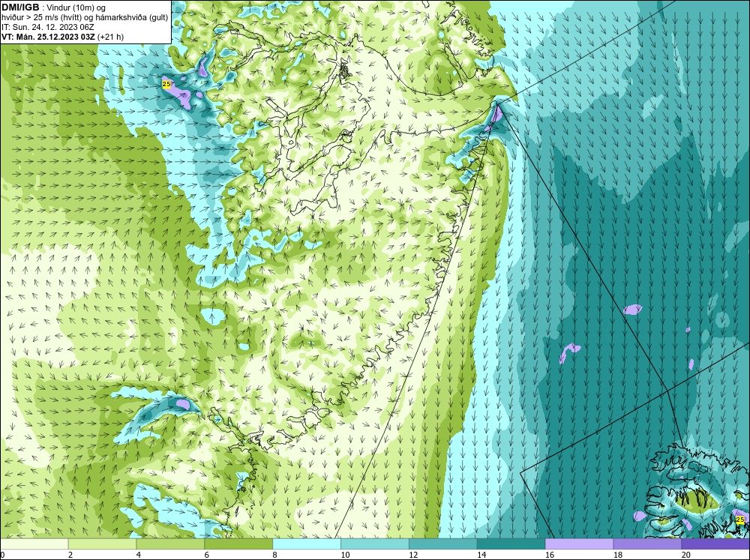The image size is (750, 560).
Task: Click the yellow '25' gust marker near northwest coast
Action: coord(166,84)
